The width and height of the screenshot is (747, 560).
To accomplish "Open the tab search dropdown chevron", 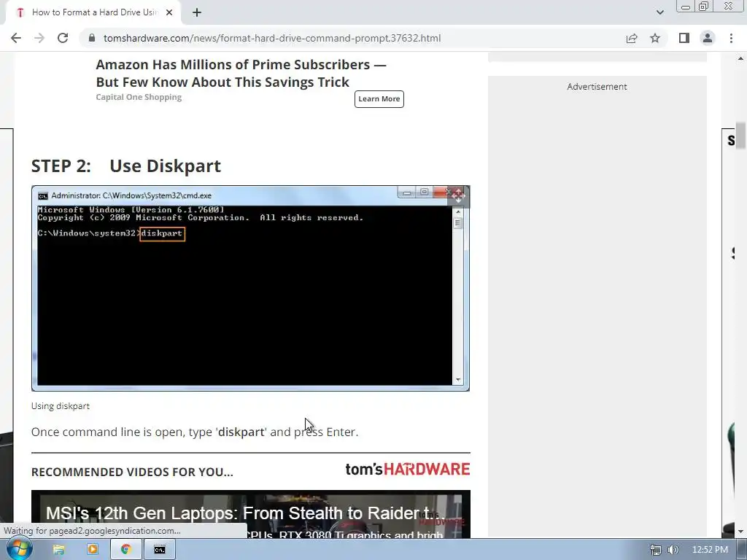I will (x=659, y=12).
